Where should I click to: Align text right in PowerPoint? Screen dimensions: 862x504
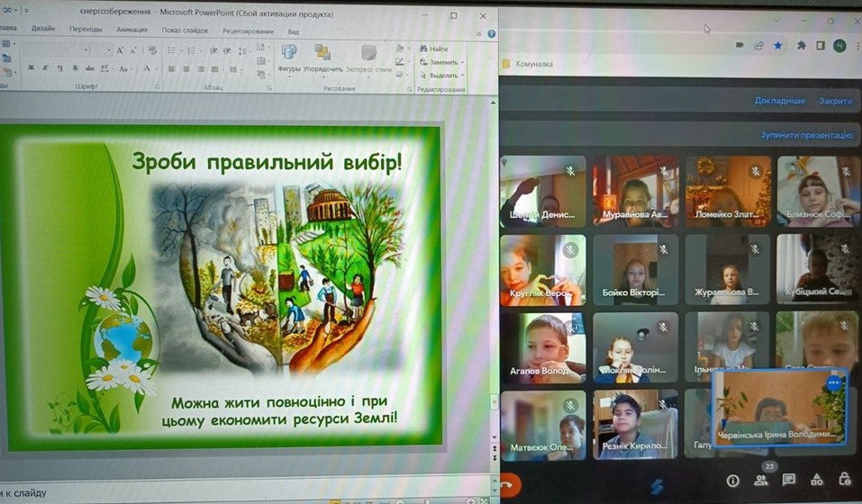pyautogui.click(x=201, y=69)
